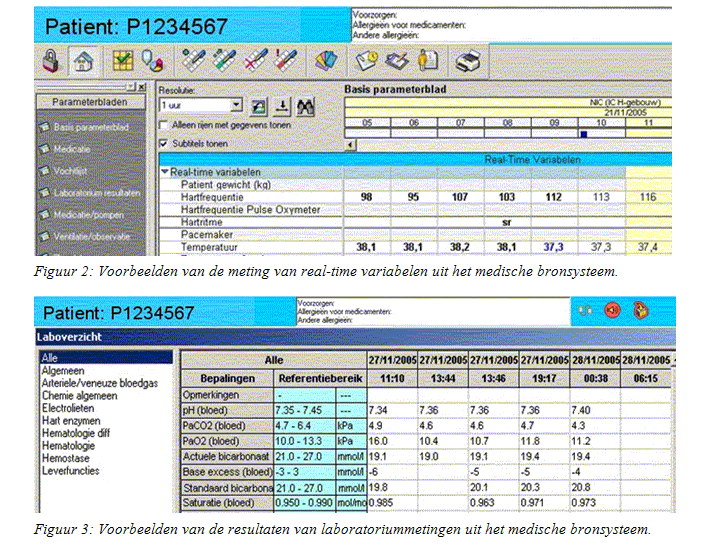
Task: Click Hartfrequentie value 107
Action: tap(460, 197)
